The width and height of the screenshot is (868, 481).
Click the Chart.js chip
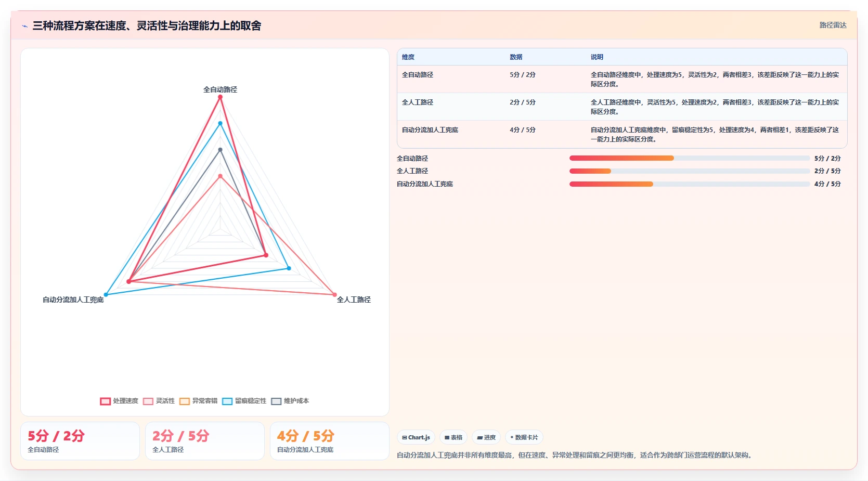pyautogui.click(x=416, y=437)
